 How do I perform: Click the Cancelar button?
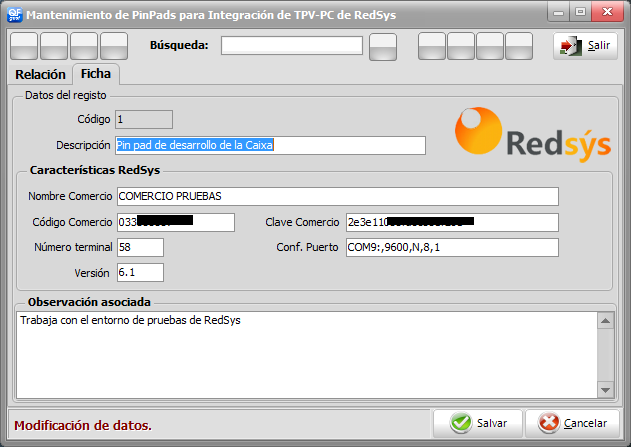pos(572,423)
